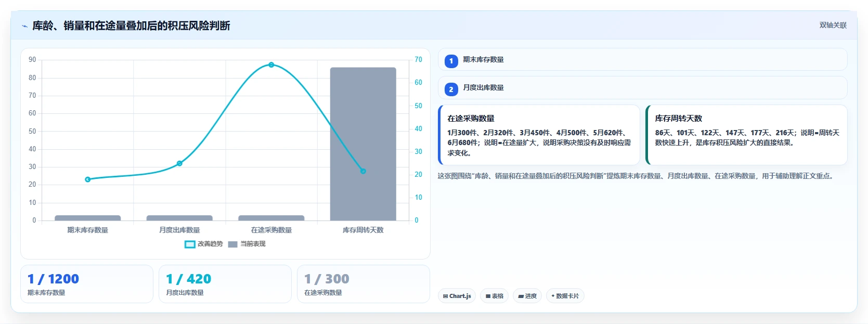Image resolution: width=868 pixels, height=324 pixels.
Task: Click the short 在途采购数量 bar
Action: (271, 218)
